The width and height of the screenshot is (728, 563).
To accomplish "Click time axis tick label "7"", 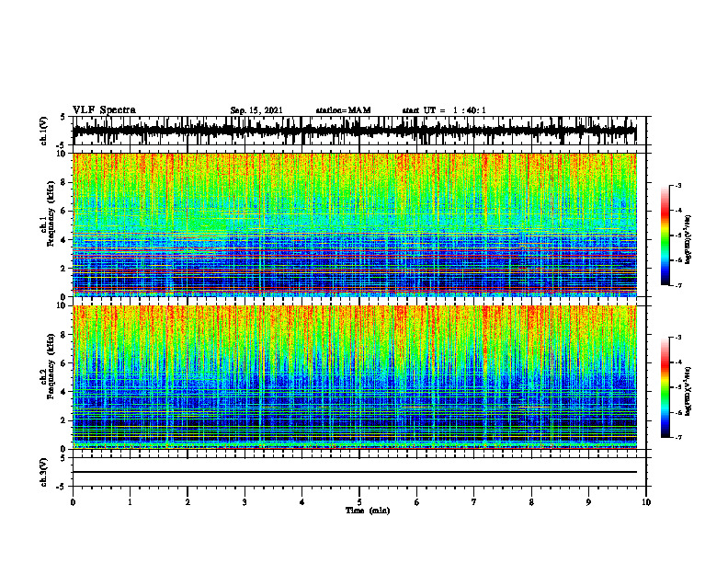I will [474, 502].
